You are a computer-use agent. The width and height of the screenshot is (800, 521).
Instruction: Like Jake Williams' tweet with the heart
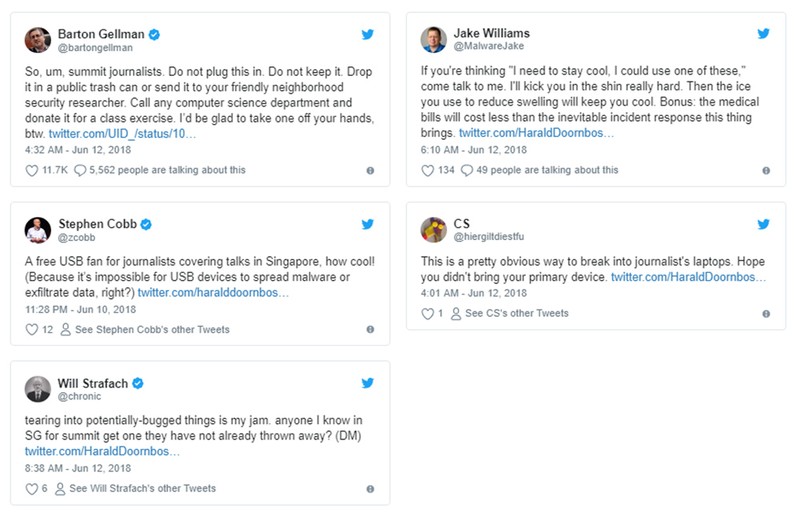click(427, 171)
